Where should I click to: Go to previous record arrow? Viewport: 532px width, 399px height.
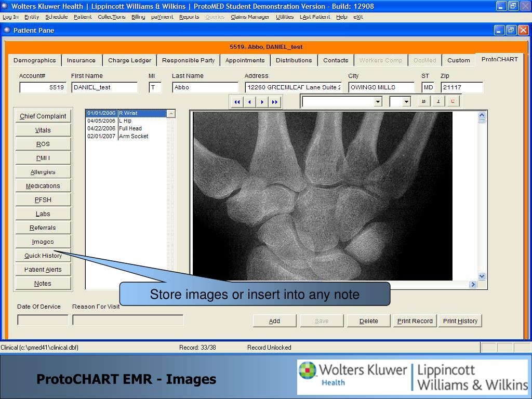tap(250, 102)
